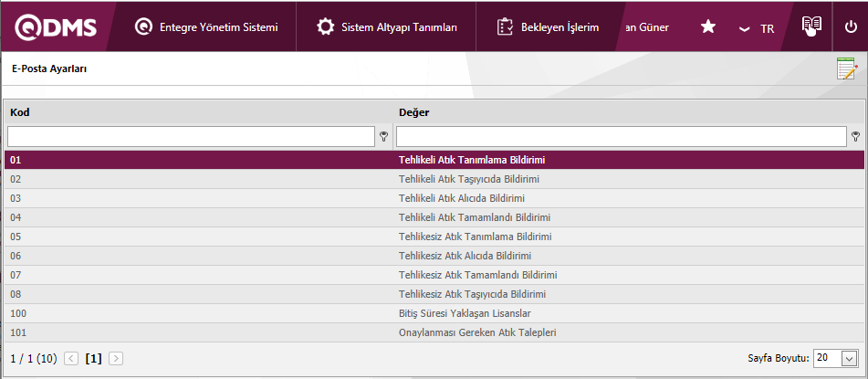This screenshot has height=379, width=868.
Task: Select the Bitiş Süresi Yaklaşan Lisanslar row
Action: [465, 313]
